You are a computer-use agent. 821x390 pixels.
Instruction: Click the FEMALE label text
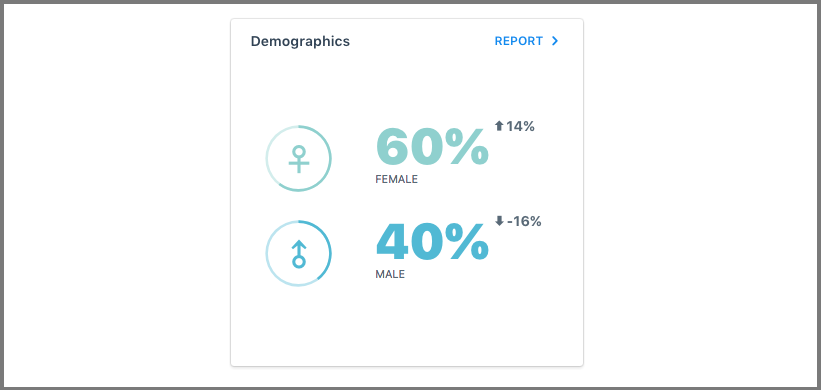click(396, 180)
